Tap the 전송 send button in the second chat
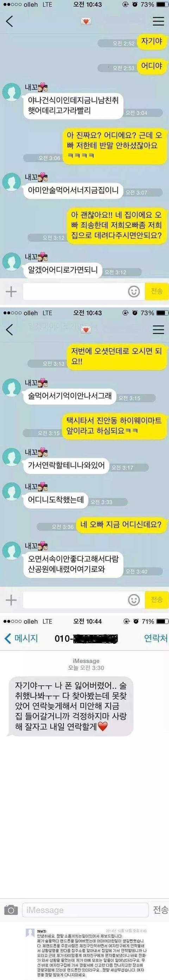169x980 pixels. 157,600
